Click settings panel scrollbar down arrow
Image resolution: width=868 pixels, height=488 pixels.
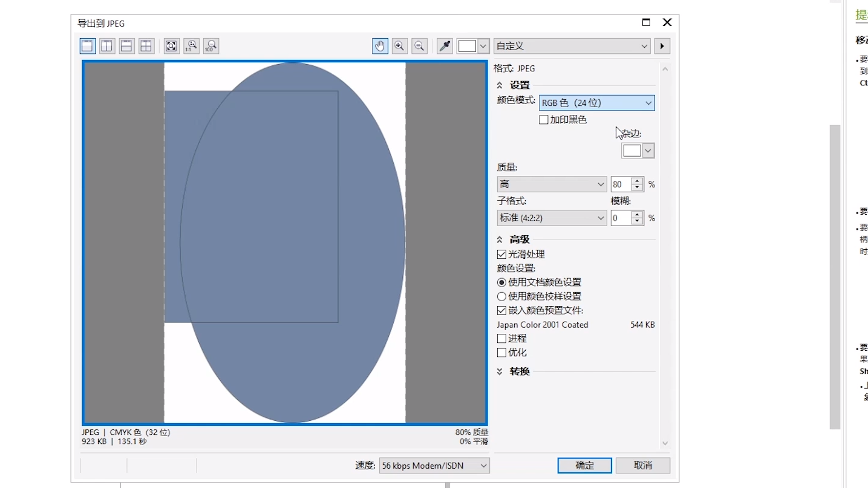665,443
